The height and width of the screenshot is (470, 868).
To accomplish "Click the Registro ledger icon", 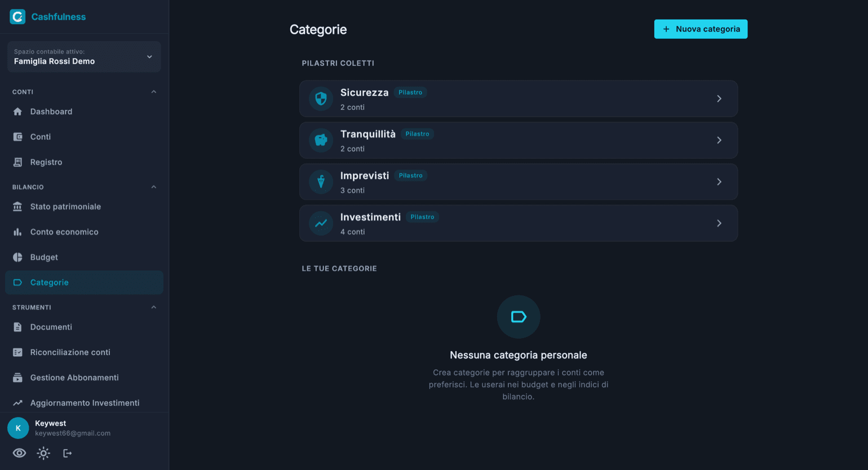I will pyautogui.click(x=17, y=162).
